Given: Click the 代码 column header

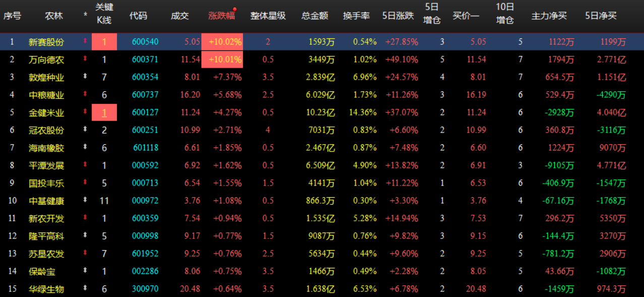Looking at the screenshot, I should [138, 16].
